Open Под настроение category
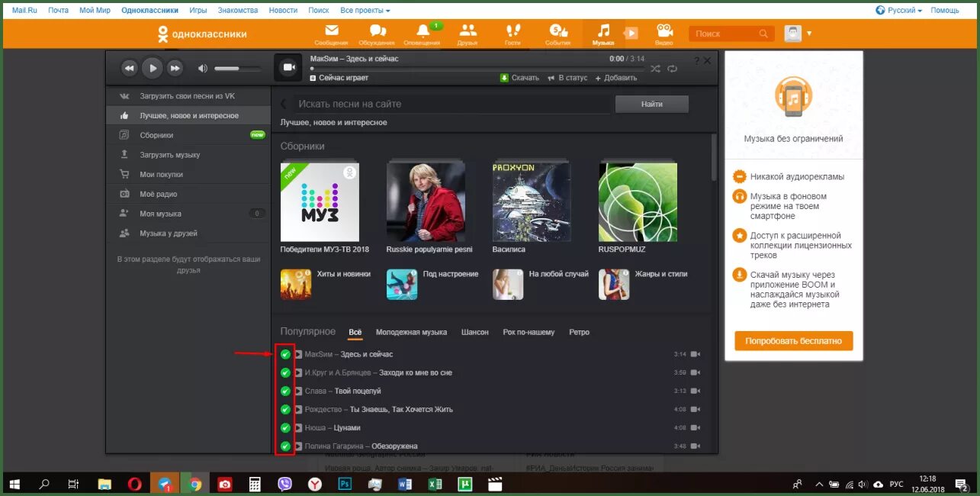The height and width of the screenshot is (496, 980). (x=432, y=284)
